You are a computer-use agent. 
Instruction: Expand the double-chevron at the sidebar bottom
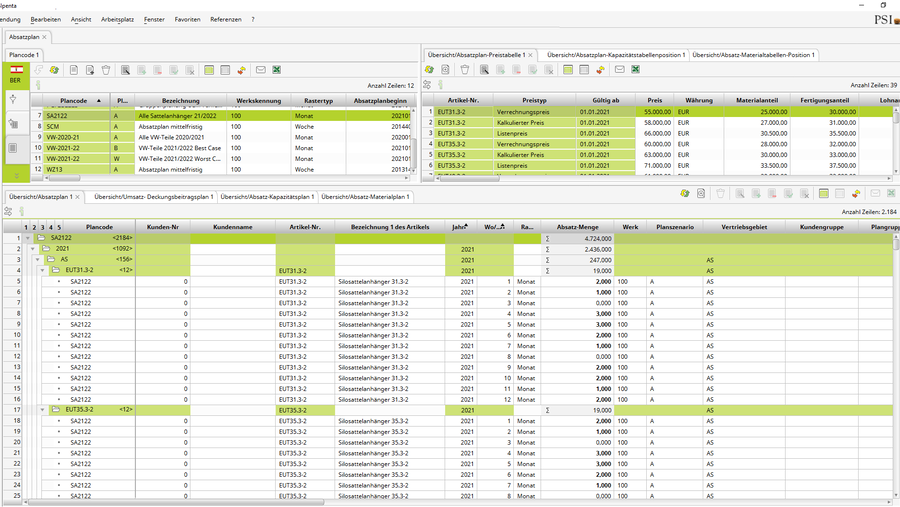[x=16, y=176]
